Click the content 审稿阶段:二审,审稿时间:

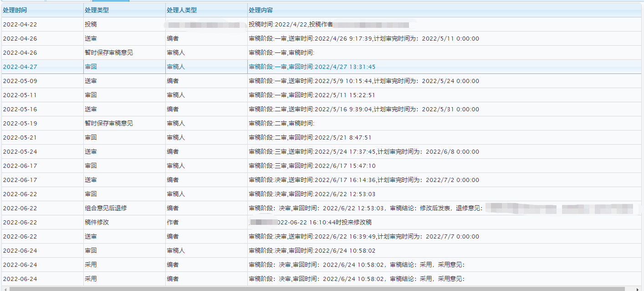click(281, 124)
